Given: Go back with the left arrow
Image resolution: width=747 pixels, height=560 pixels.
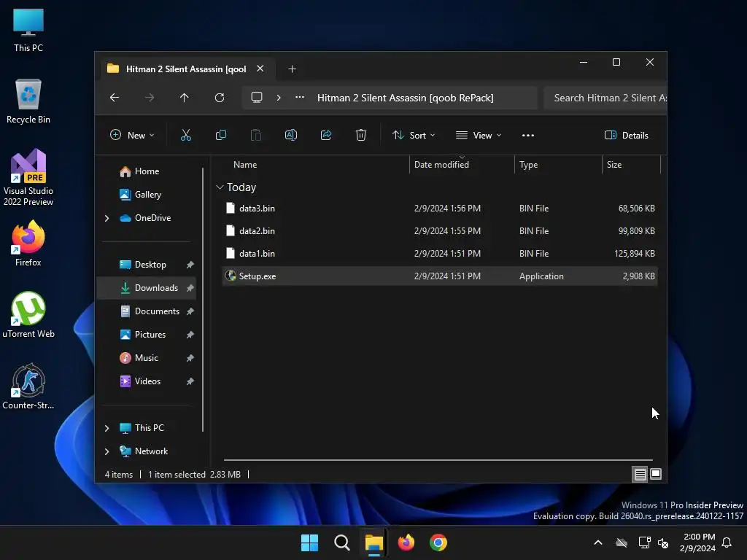Looking at the screenshot, I should pyautogui.click(x=115, y=98).
